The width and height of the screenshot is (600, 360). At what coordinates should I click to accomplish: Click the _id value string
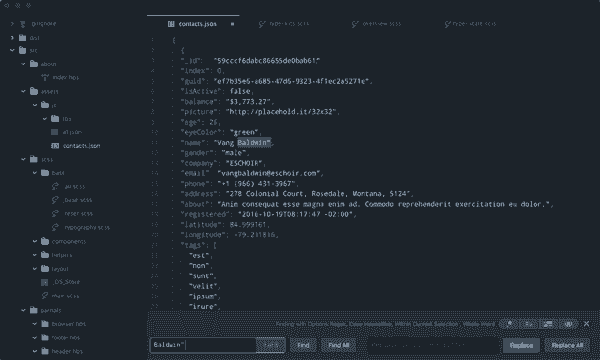(x=267, y=60)
